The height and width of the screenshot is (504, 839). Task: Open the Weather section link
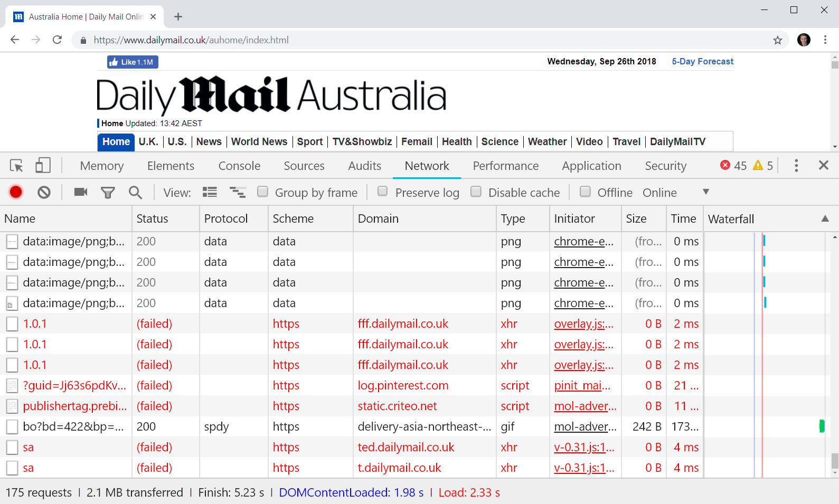tap(547, 141)
